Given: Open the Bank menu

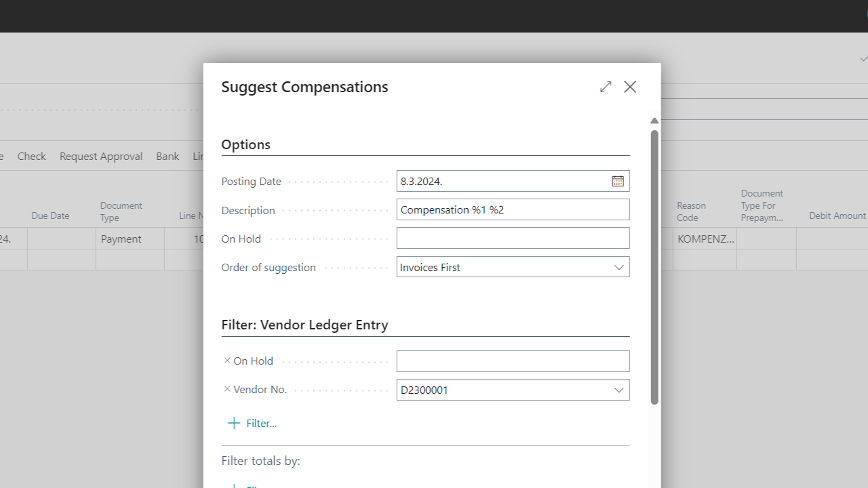Looking at the screenshot, I should pyautogui.click(x=167, y=156).
